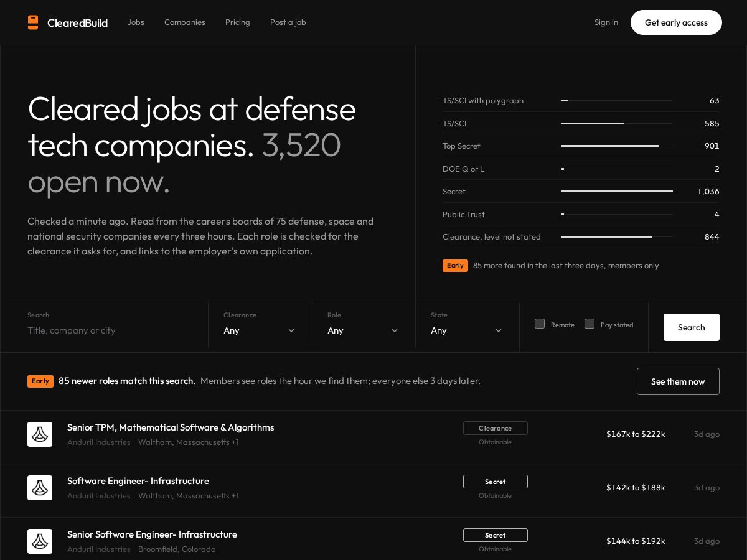
Task: Click the Clearance tag on Senior TPM row
Action: [496, 428]
